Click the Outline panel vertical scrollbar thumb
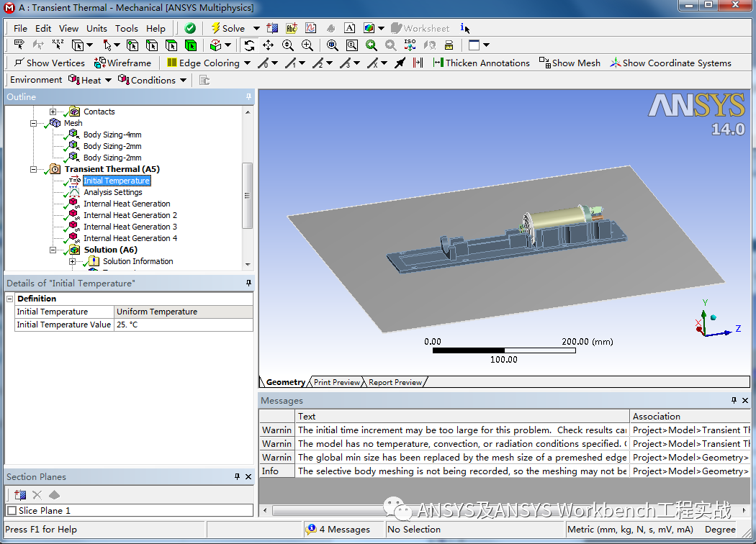 [x=248, y=196]
